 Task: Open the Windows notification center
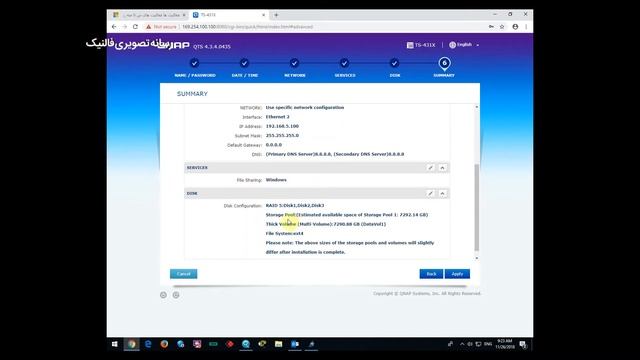pos(523,344)
